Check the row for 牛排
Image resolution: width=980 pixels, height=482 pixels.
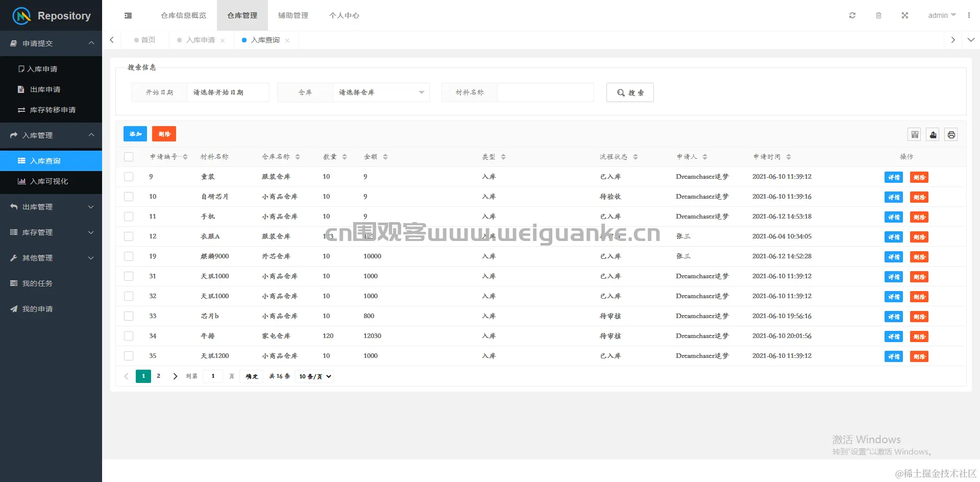pos(129,336)
